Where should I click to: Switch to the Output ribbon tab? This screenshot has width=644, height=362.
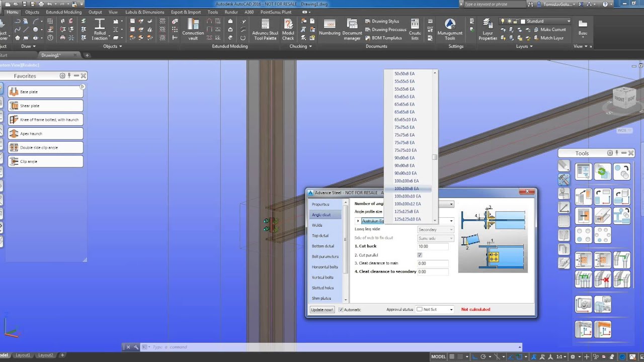point(95,12)
